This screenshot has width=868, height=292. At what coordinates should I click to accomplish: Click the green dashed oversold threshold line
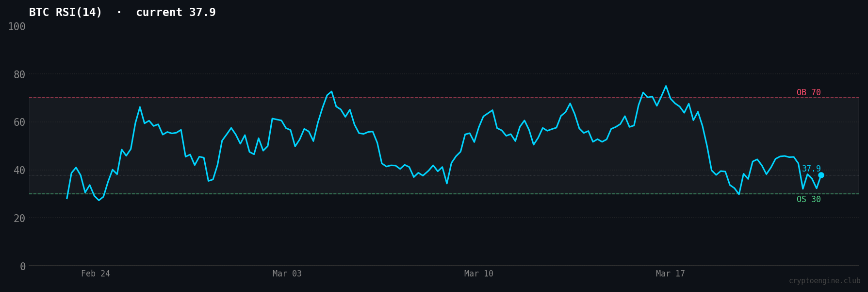click(437, 194)
